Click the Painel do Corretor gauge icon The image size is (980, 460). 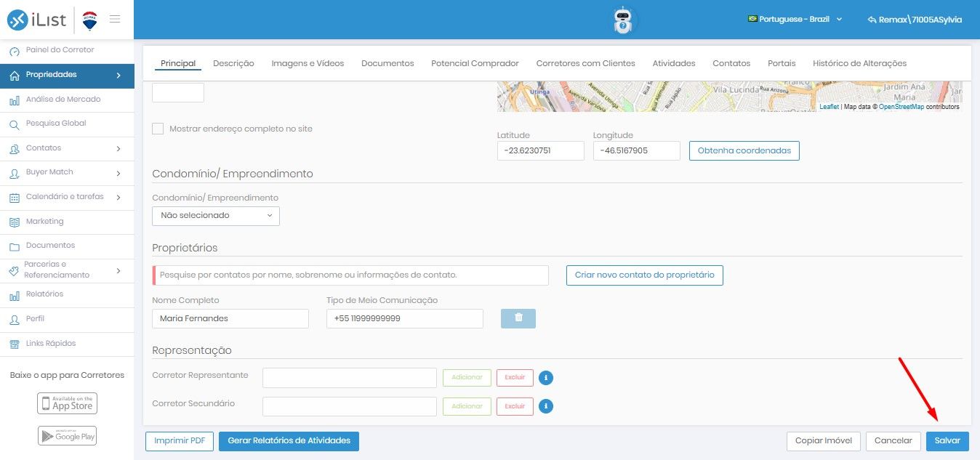(x=14, y=51)
